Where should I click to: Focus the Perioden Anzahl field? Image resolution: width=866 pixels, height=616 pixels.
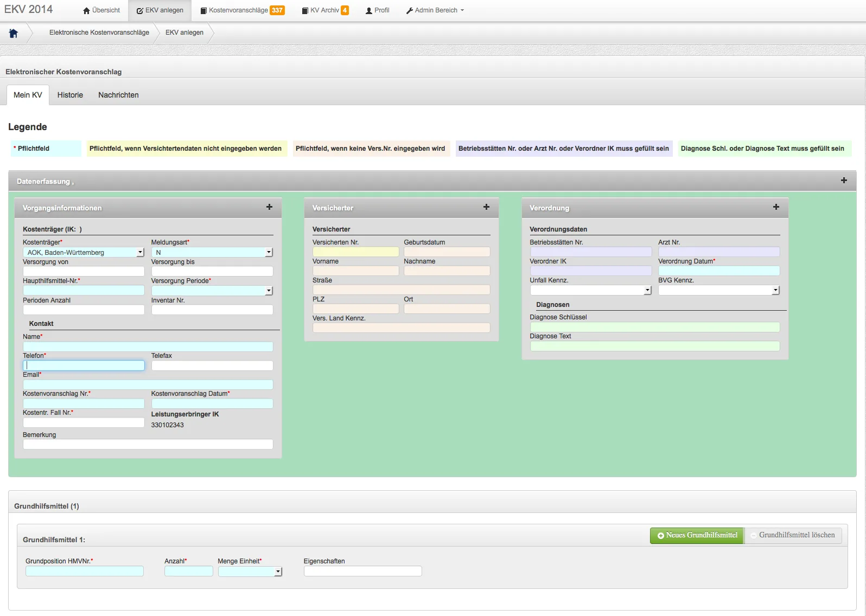pos(84,310)
